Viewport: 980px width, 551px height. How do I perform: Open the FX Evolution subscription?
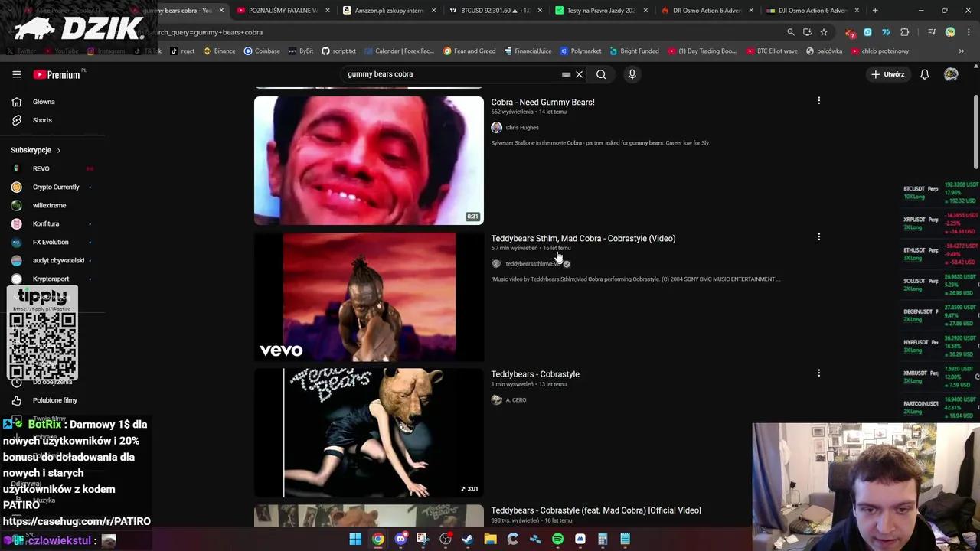[x=51, y=242]
